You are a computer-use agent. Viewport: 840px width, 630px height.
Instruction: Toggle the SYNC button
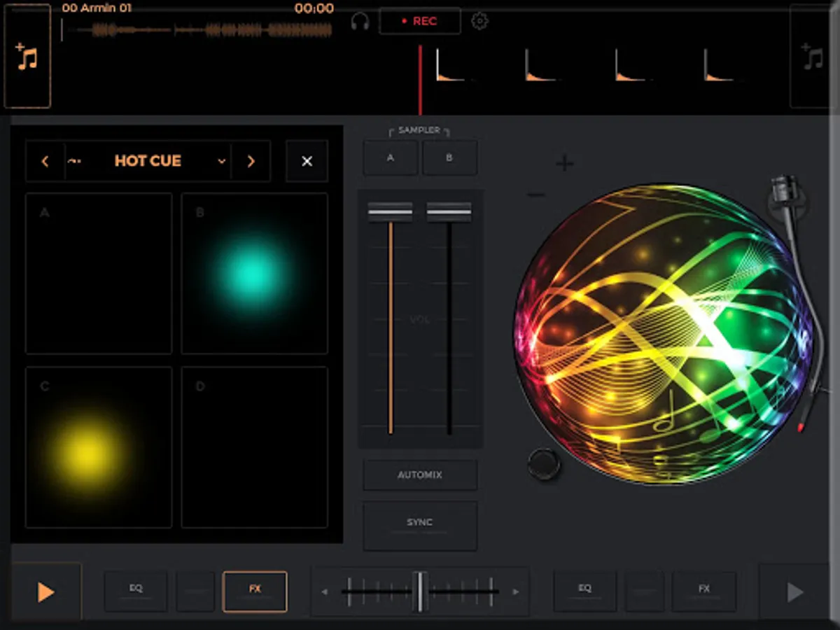click(420, 525)
